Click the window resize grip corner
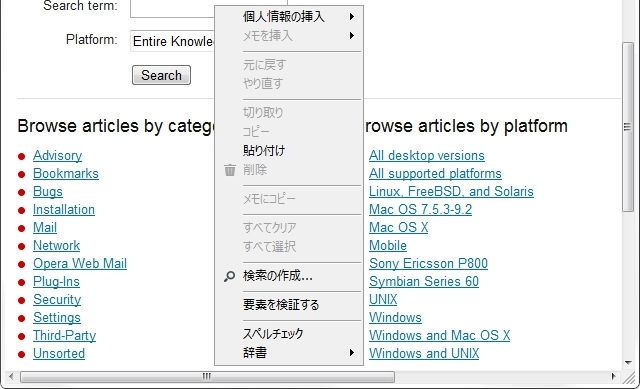The height and width of the screenshot is (389, 640). click(x=629, y=378)
